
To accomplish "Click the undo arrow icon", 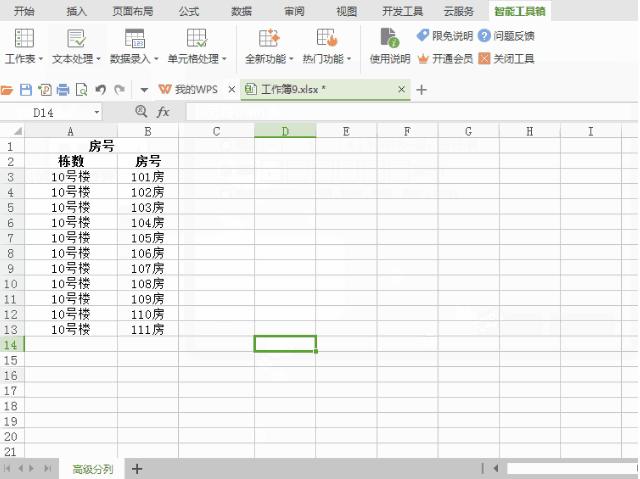I will pos(100,89).
